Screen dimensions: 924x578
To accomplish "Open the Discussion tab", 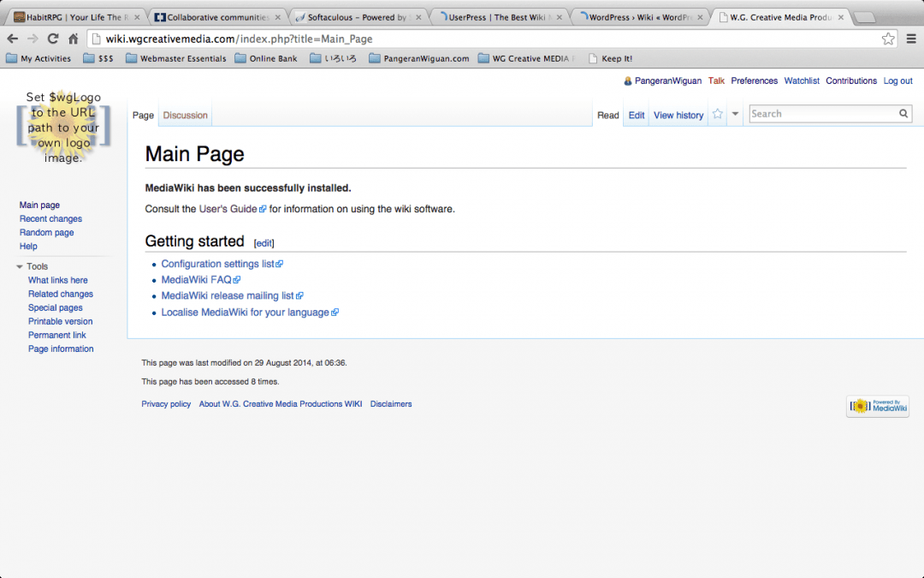I will [x=185, y=115].
